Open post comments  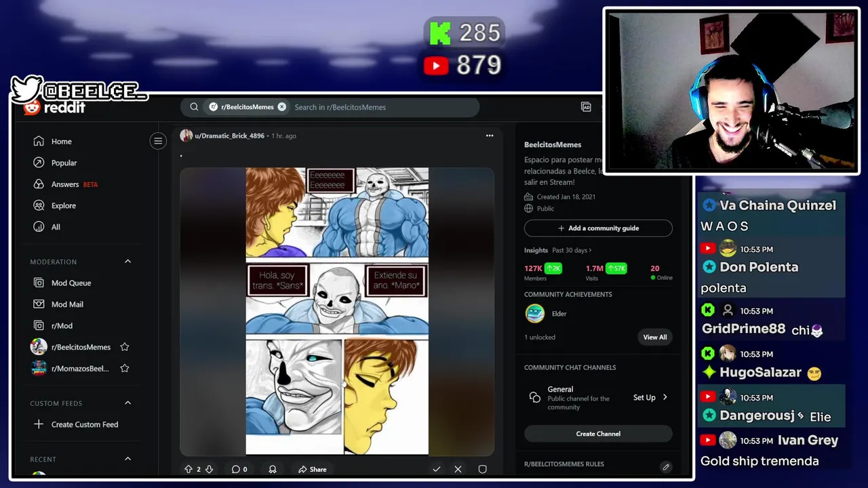point(239,469)
